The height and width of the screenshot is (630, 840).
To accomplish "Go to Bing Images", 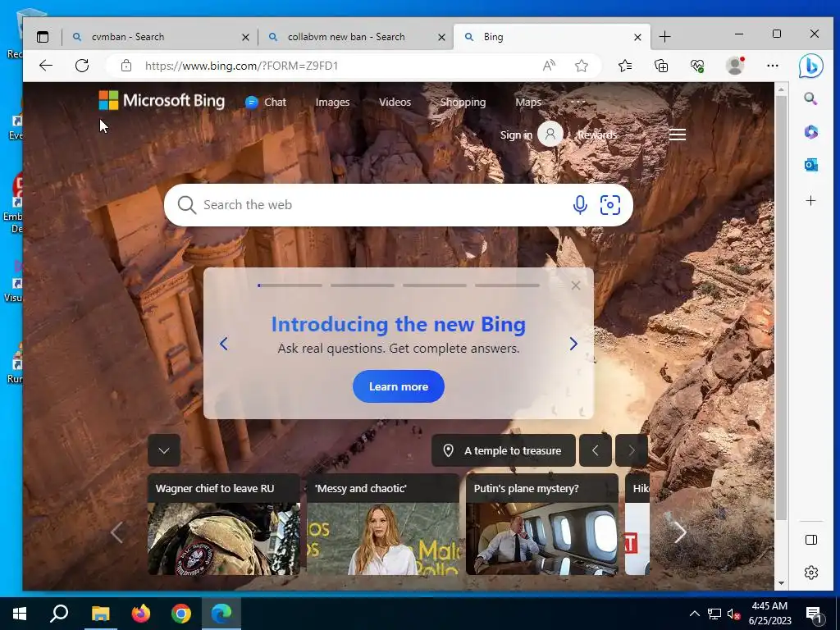I will (x=332, y=102).
